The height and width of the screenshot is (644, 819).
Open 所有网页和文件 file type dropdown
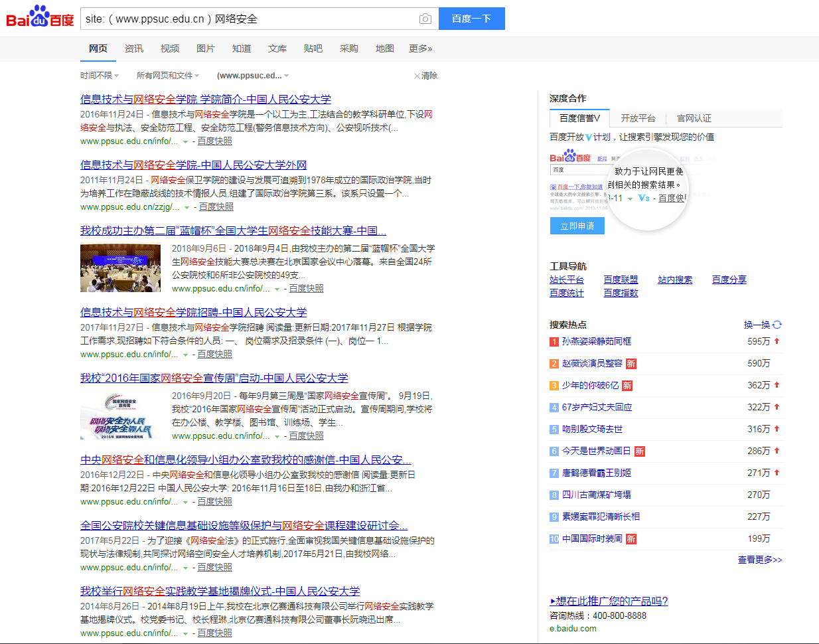coord(168,76)
